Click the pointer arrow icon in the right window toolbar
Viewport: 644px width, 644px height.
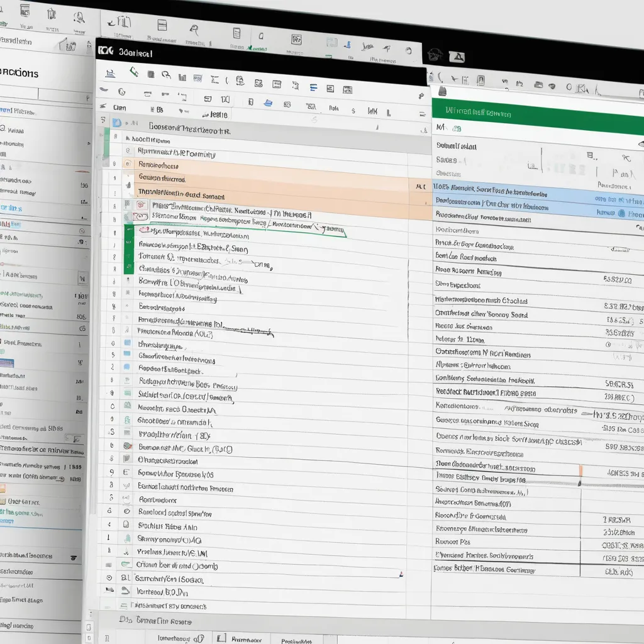(x=454, y=79)
